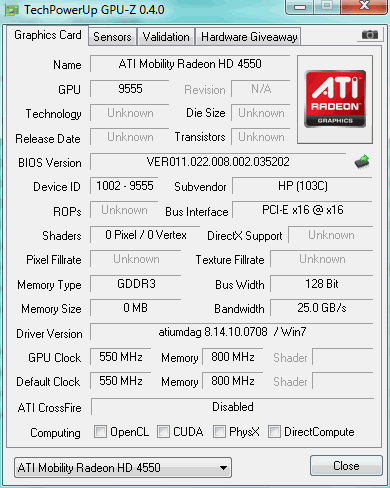Click the BIOS Version text field

click(x=218, y=162)
